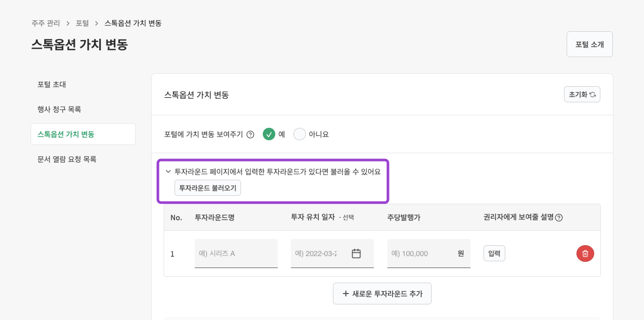Focus the 주당발행가 price input field
The height and width of the screenshot is (320, 644).
tap(422, 254)
